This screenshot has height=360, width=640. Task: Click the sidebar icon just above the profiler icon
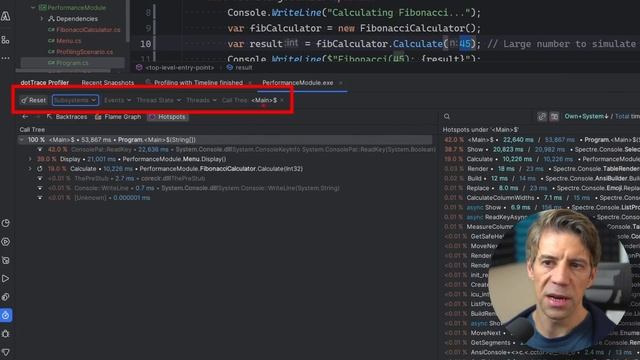point(6,297)
